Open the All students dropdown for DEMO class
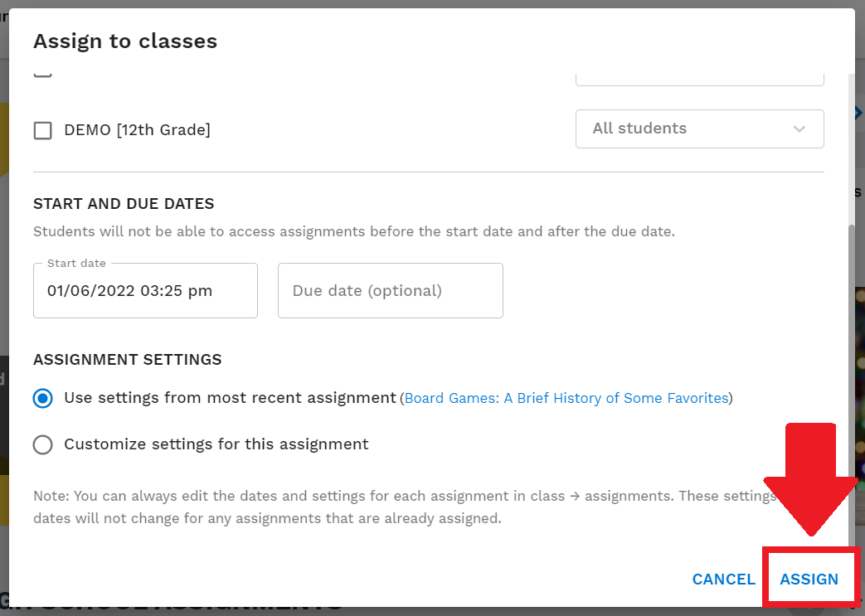The image size is (865, 616). pos(699,129)
